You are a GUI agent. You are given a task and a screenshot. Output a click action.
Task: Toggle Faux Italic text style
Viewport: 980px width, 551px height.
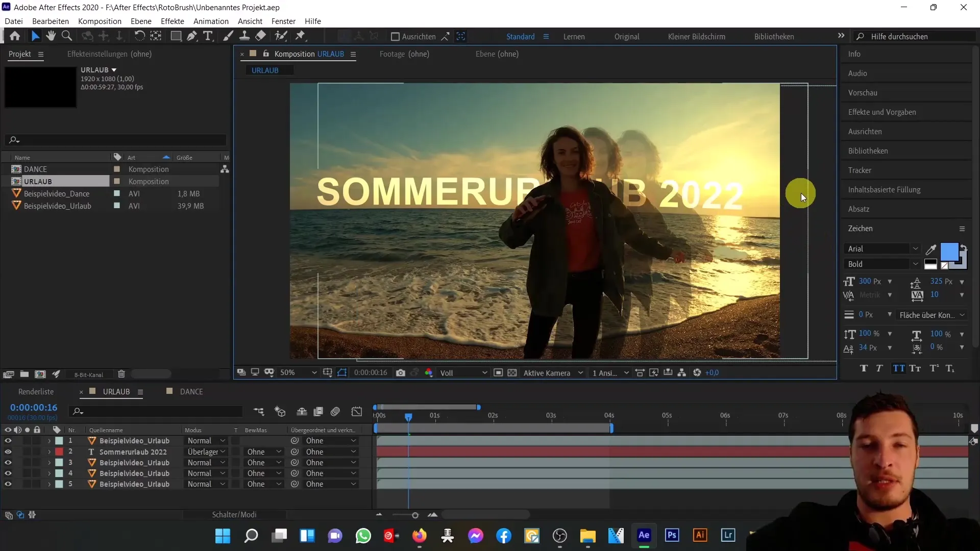pyautogui.click(x=879, y=368)
